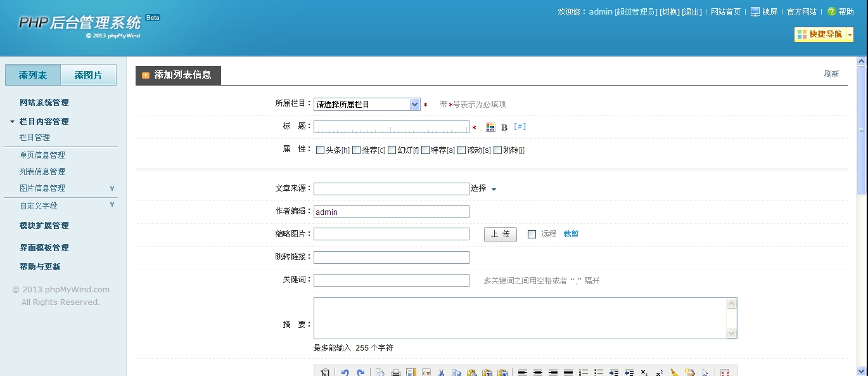Screen dimensions: 868x376
Task: Expand the 选择 dropdown beside 文章来源
Action: pyautogui.click(x=483, y=188)
